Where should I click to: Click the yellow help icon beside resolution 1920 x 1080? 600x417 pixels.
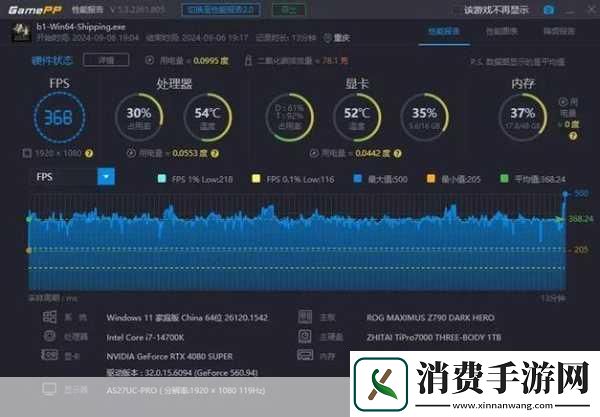point(88,153)
